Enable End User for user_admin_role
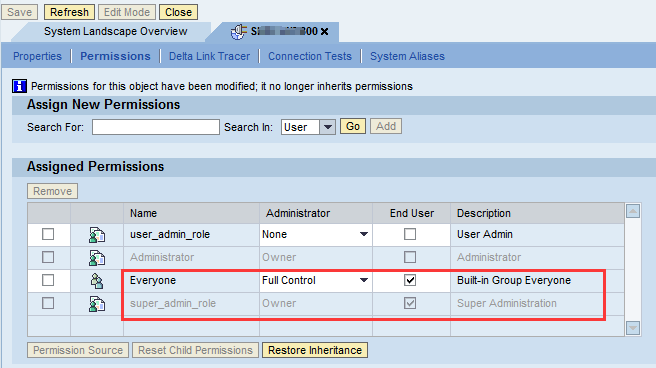Image resolution: width=656 pixels, height=368 pixels. [x=410, y=234]
